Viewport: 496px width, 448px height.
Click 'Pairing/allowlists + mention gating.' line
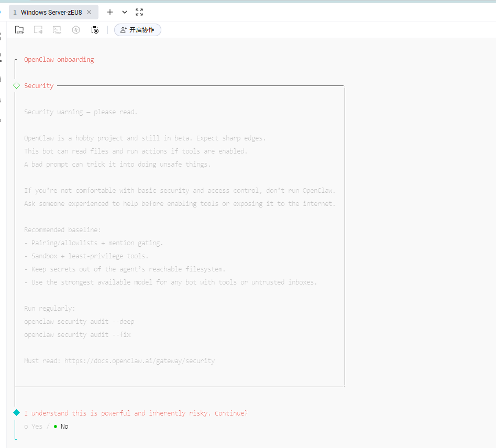[94, 243]
